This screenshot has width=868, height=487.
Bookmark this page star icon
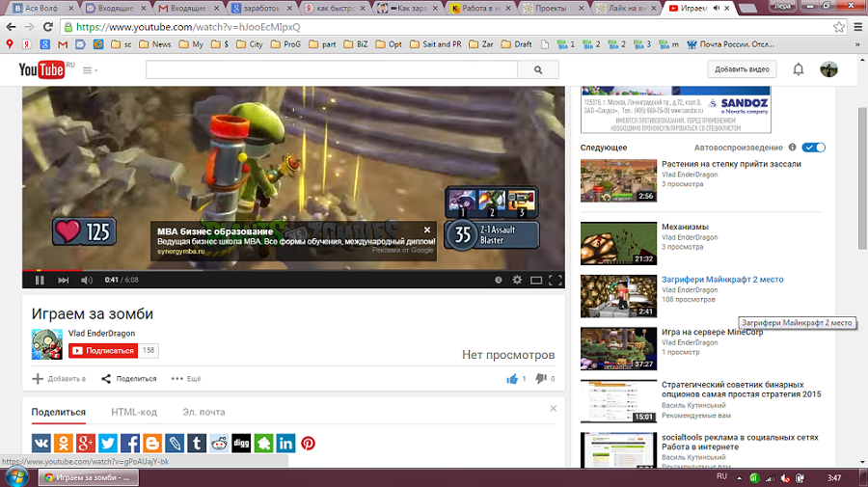[839, 27]
